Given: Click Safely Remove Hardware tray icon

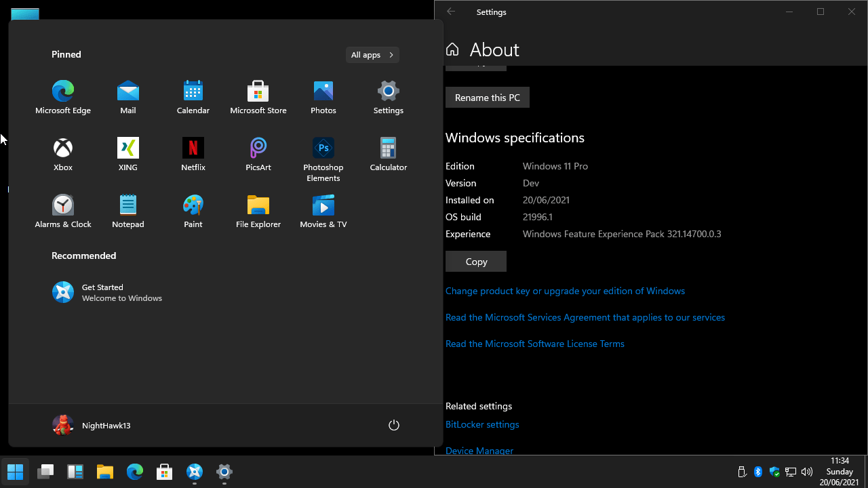Looking at the screenshot, I should 742,472.
